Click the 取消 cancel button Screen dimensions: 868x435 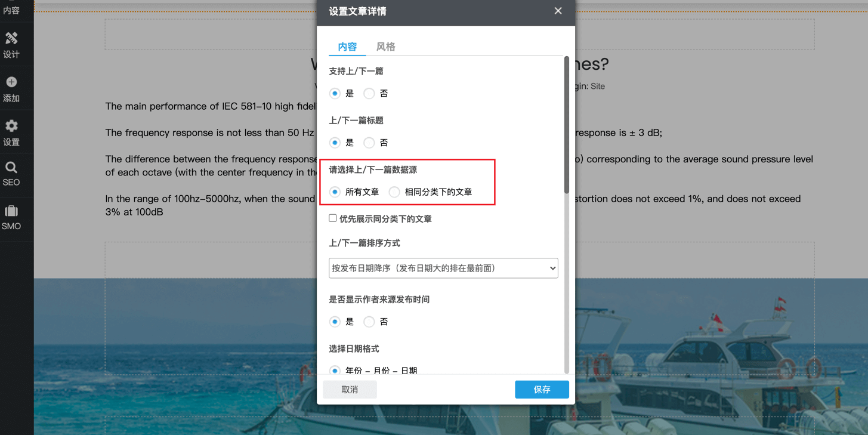(x=350, y=390)
